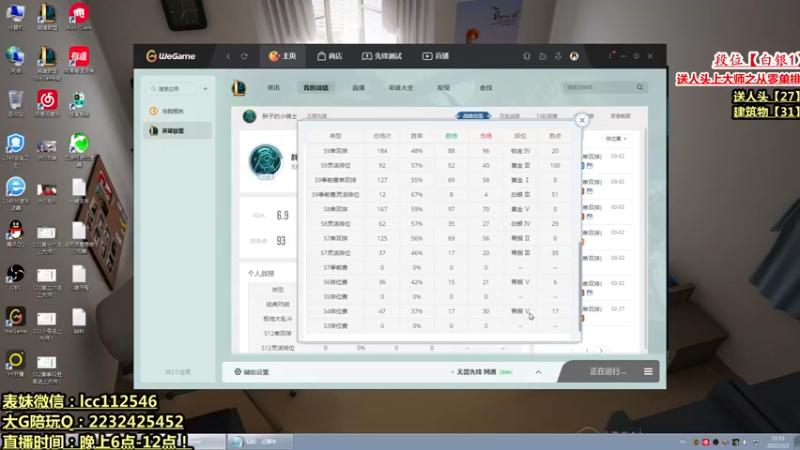Viewport: 800px width, 450px height.
Task: Click the taskbar clock
Action: point(778,442)
